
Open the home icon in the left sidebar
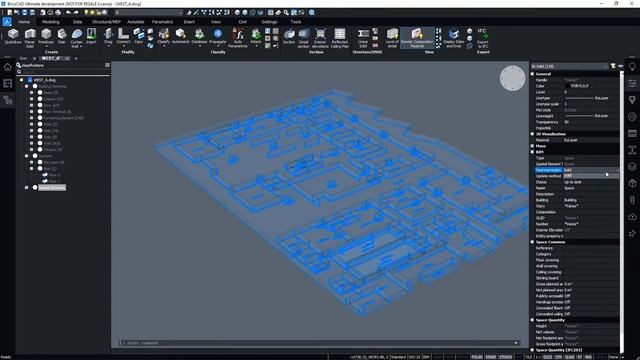tap(7, 67)
